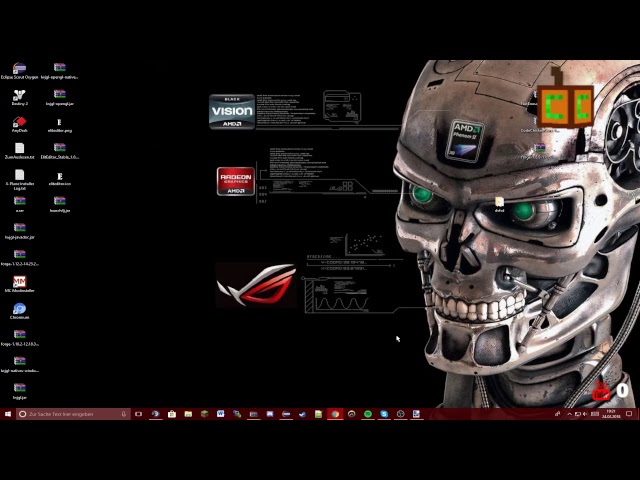Click the Cortana search box in taskbar
The width and height of the screenshot is (640, 480).
[73, 414]
